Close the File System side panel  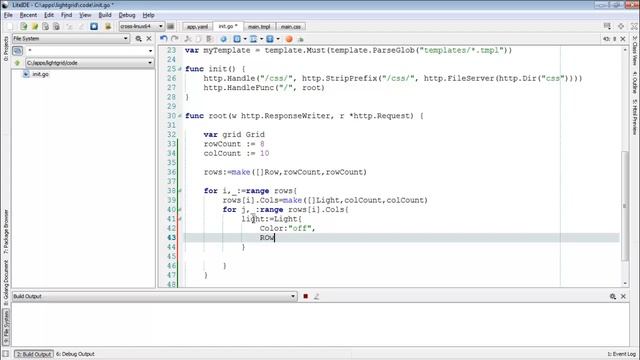point(149,38)
